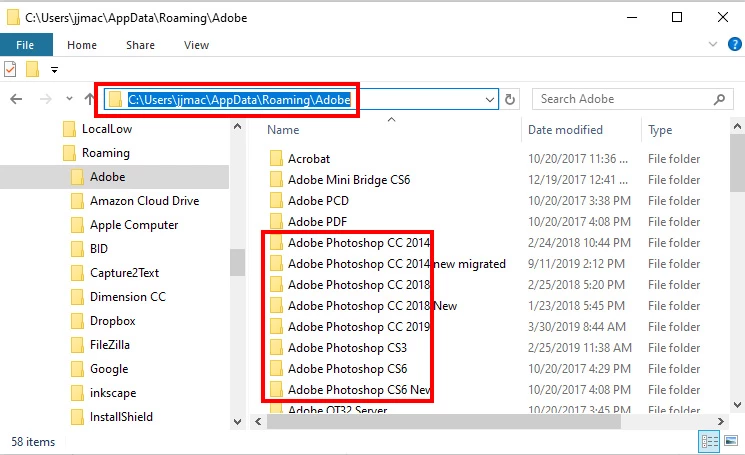Open the Customize Quick Access Toolbar dropdown
Viewport: 745px width, 455px height.
[x=54, y=70]
